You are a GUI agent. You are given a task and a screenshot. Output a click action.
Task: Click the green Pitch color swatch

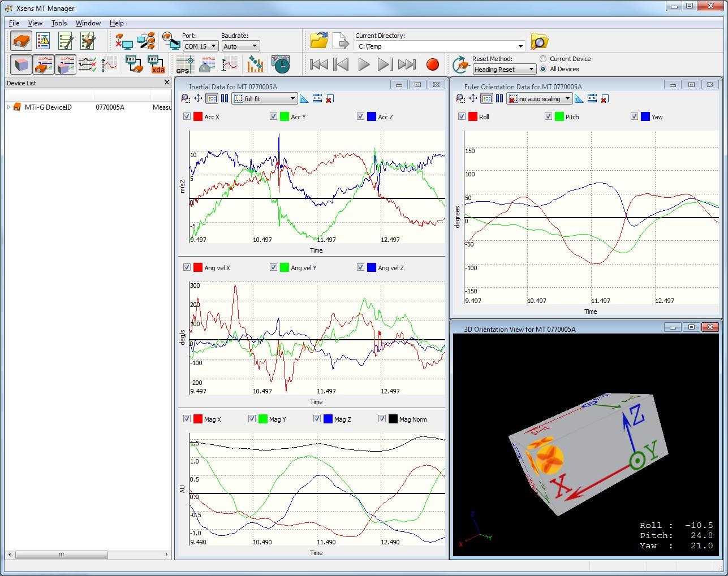coord(559,116)
